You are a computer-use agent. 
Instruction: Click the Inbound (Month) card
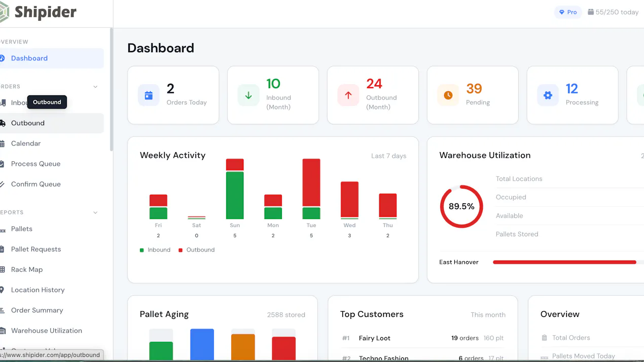(273, 95)
